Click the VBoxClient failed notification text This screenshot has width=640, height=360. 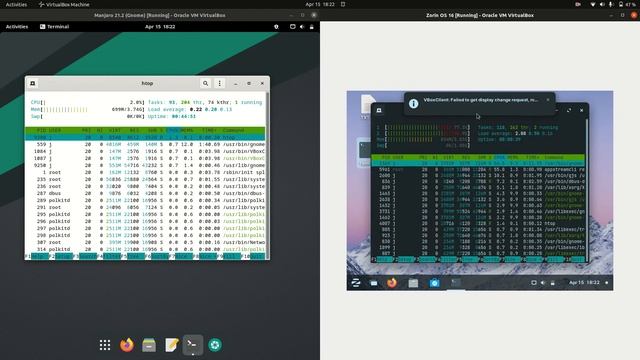[480, 100]
